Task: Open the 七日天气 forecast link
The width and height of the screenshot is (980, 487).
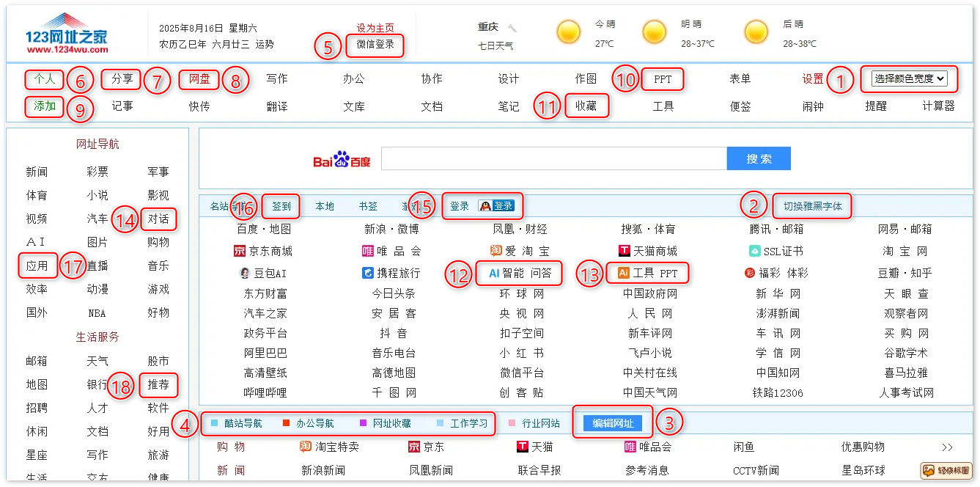Action: pyautogui.click(x=495, y=45)
